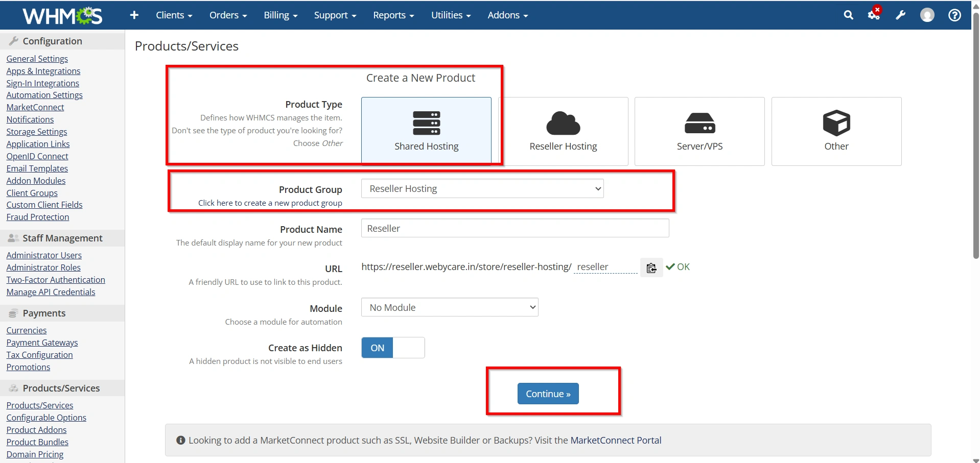Select the Server/VPS product type
This screenshot has height=463, width=980.
(699, 131)
